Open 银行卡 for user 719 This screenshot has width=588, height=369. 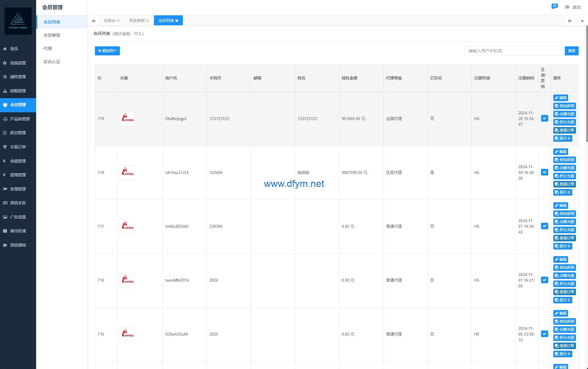coord(563,138)
